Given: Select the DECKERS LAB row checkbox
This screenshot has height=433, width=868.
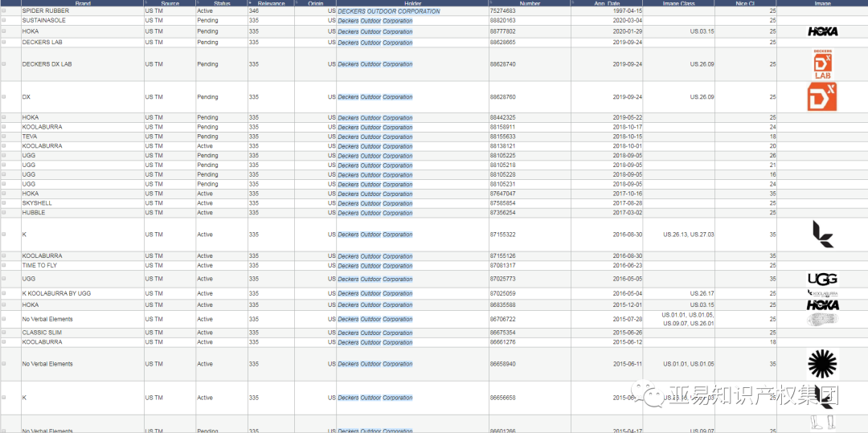Looking at the screenshot, I should [x=5, y=42].
